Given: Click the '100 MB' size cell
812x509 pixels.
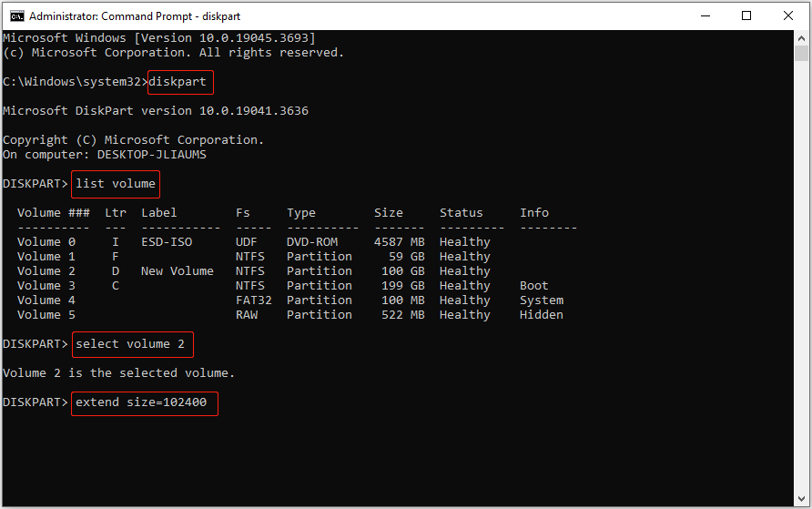Looking at the screenshot, I should coord(403,300).
